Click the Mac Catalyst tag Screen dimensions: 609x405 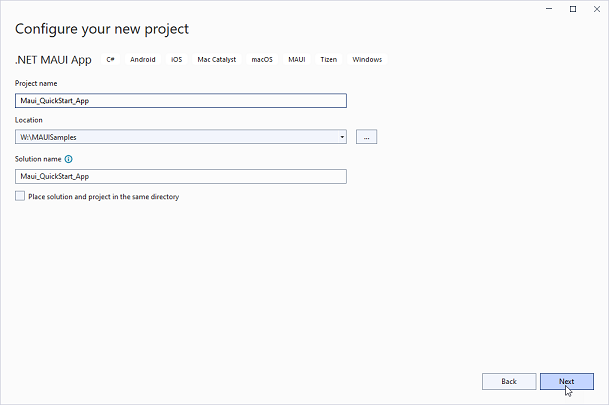(x=217, y=60)
